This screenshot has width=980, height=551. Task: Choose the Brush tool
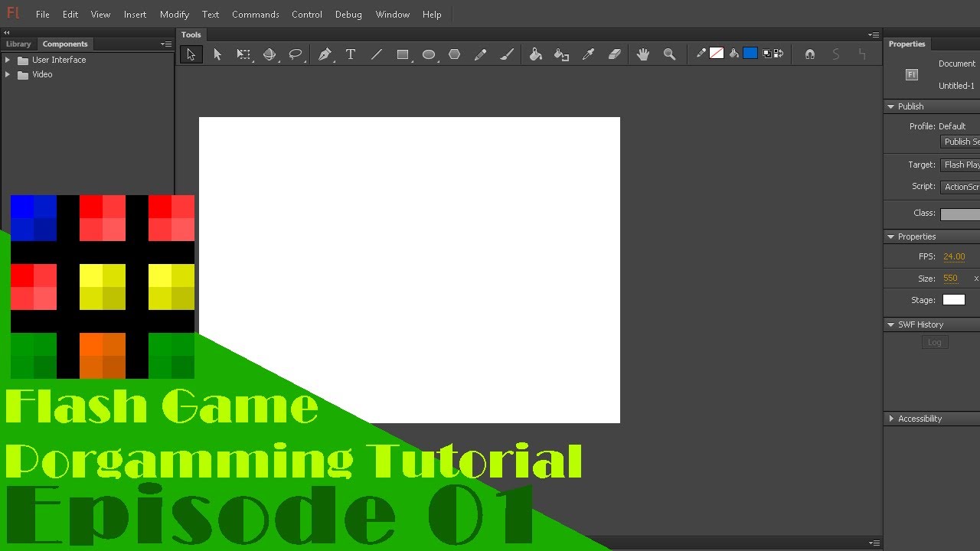pyautogui.click(x=507, y=54)
